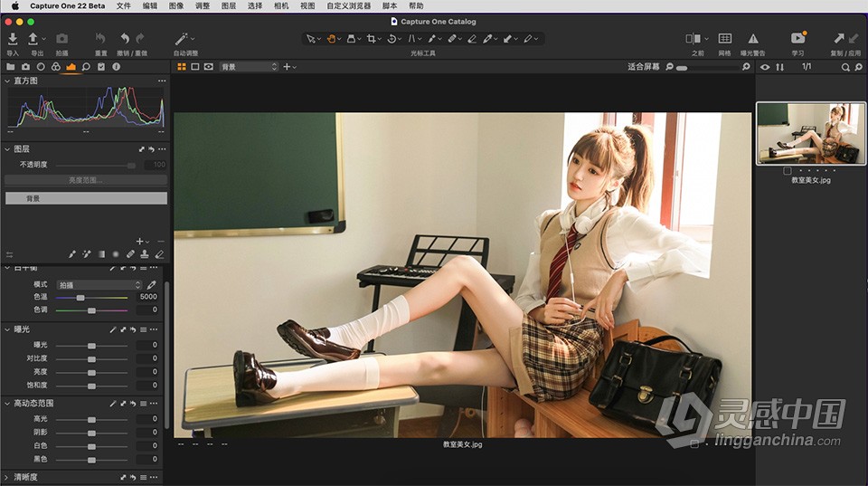Screen dimensions: 868x486
Task: Select the orange pan hand tool
Action: point(331,39)
